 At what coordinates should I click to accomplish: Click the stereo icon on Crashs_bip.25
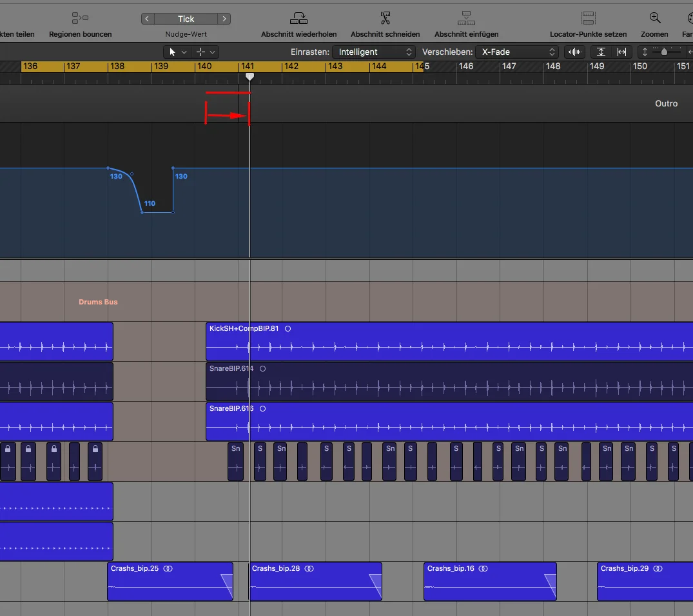168,569
